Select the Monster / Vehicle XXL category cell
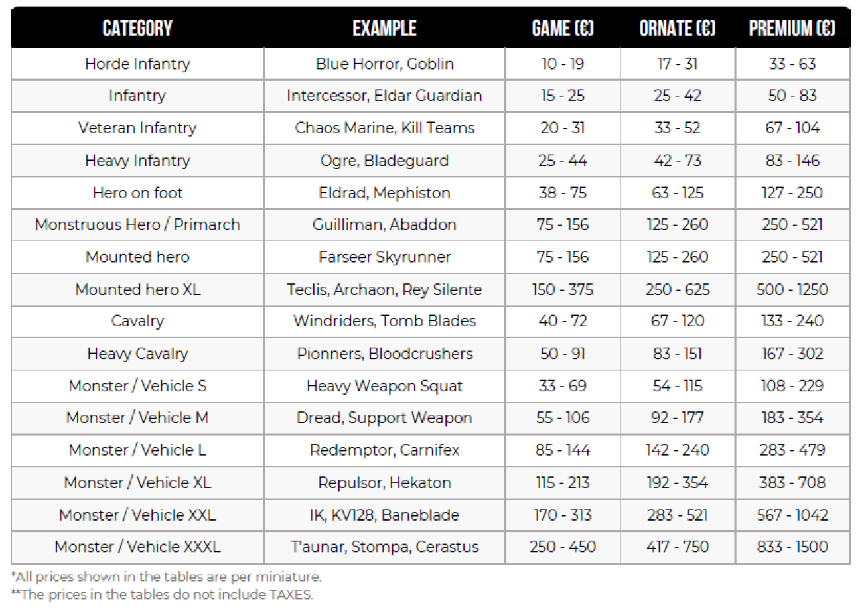The image size is (868, 613). tap(137, 515)
